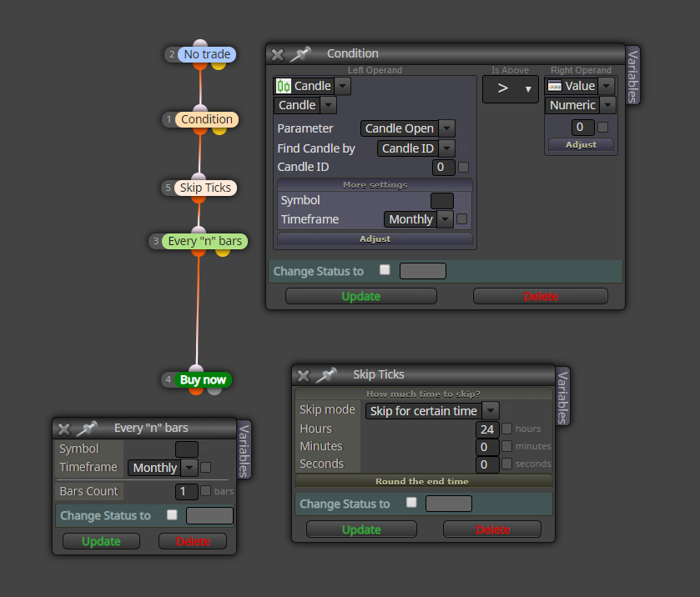Click Update in Every "n" bars panel
Screen dimensions: 700x597
(x=101, y=541)
